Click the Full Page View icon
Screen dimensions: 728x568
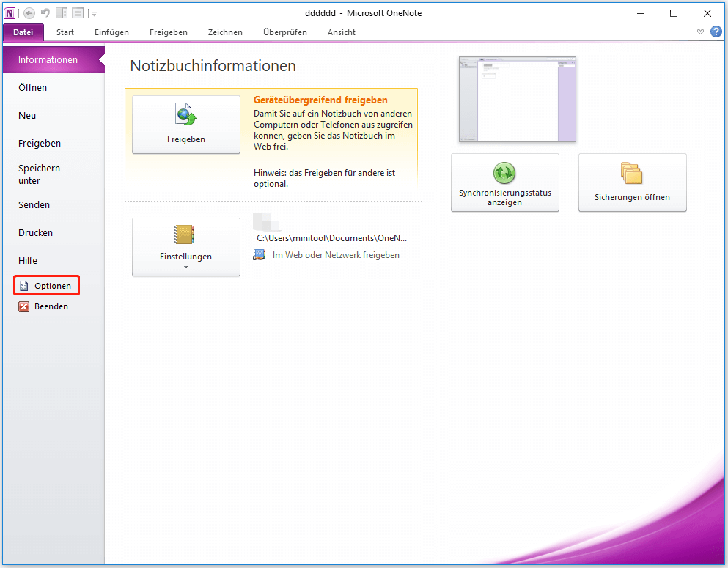pyautogui.click(x=78, y=13)
